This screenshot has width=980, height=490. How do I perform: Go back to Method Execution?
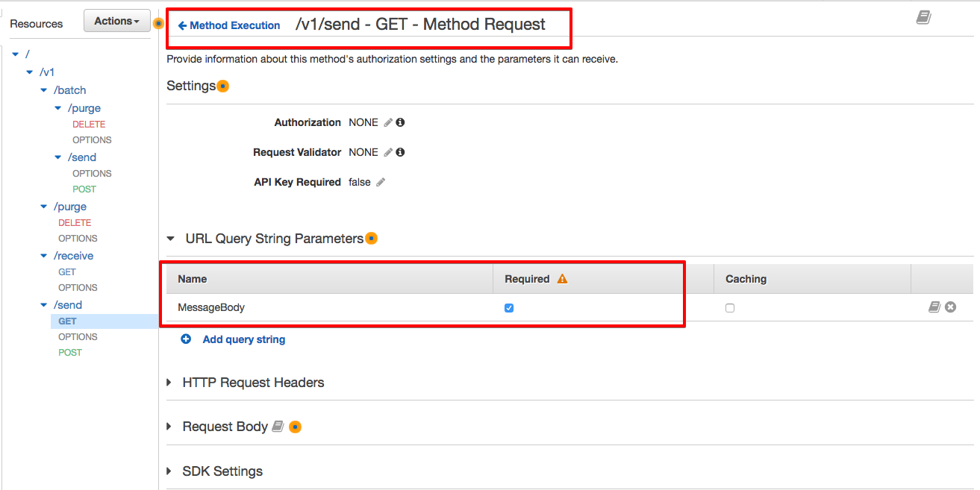click(x=230, y=25)
